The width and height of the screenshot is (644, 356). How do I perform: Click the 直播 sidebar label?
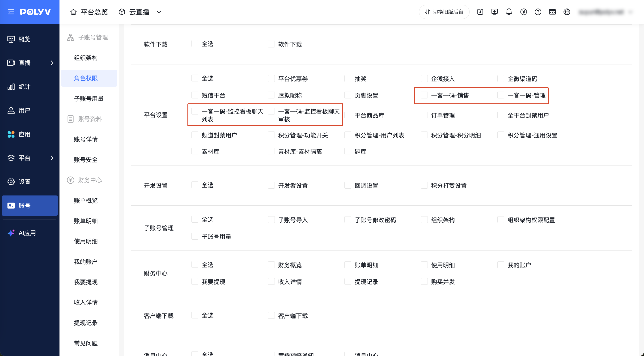pyautogui.click(x=25, y=63)
